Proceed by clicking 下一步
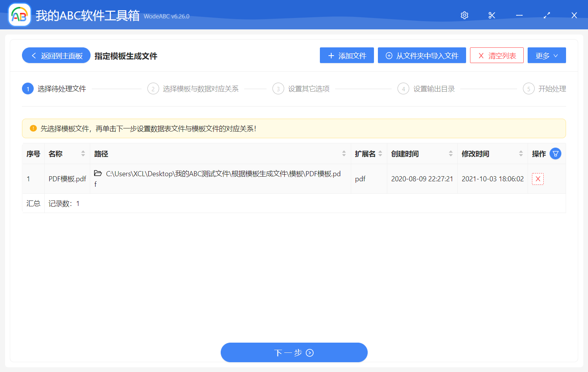This screenshot has height=372, width=588. click(294, 352)
